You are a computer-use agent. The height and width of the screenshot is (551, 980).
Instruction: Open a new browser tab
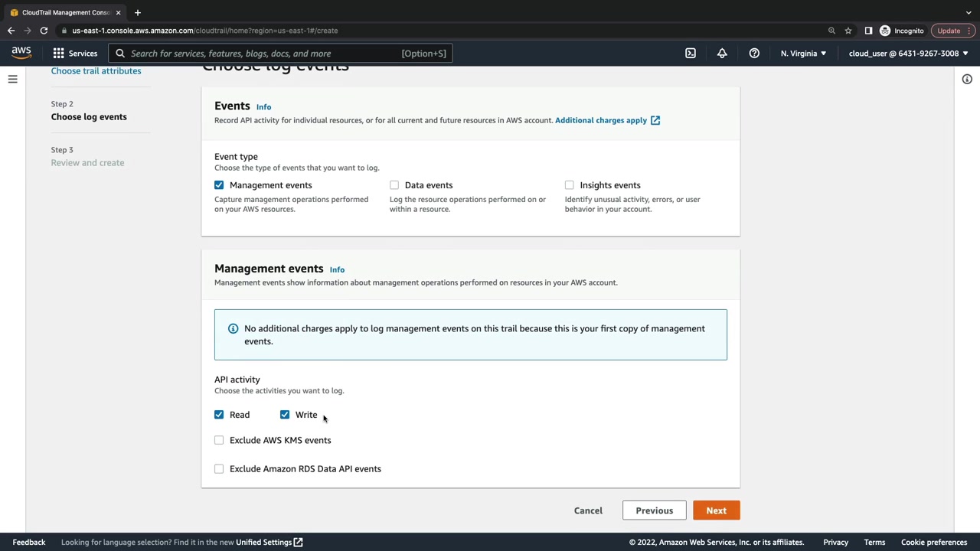pos(137,12)
